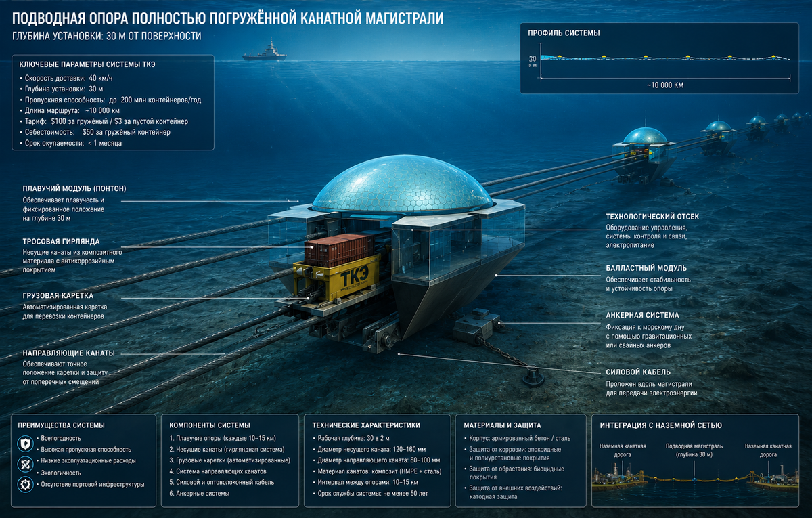The height and width of the screenshot is (518, 812).
Task: Click the Плавучий модуль (понтон) label
Action: 74,188
